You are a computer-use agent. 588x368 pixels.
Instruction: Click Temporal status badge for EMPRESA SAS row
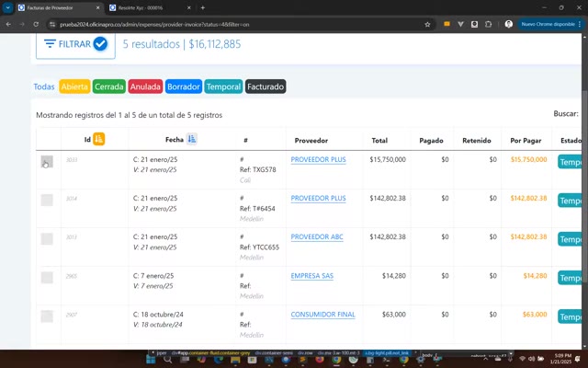point(570,278)
